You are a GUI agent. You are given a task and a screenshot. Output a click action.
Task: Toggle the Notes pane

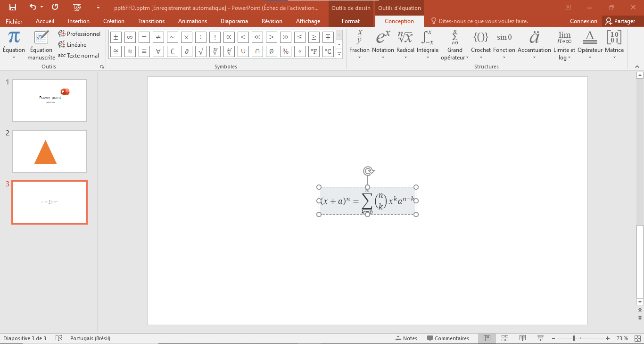406,338
